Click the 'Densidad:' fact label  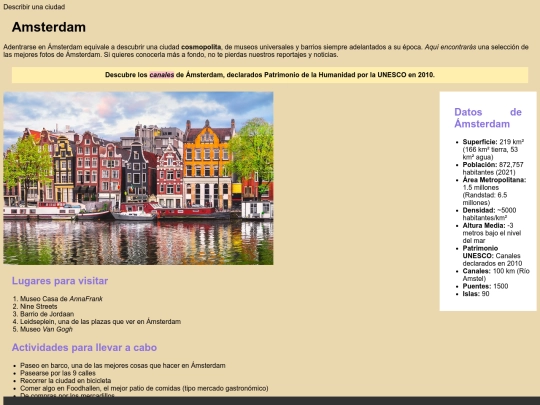[x=479, y=210]
